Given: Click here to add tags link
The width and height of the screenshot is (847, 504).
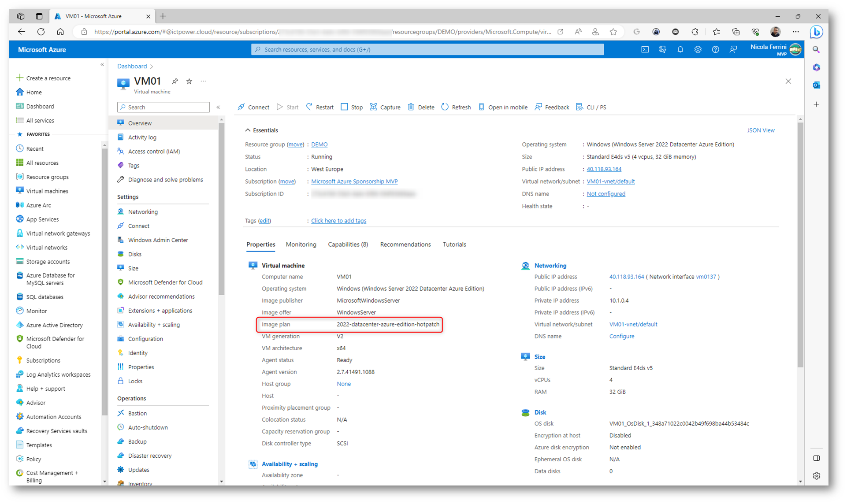Looking at the screenshot, I should coord(338,221).
